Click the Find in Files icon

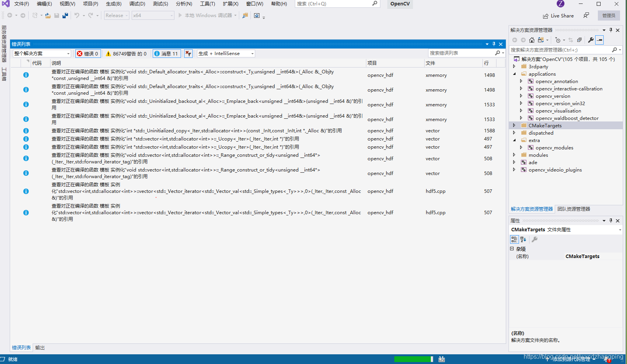click(x=245, y=16)
